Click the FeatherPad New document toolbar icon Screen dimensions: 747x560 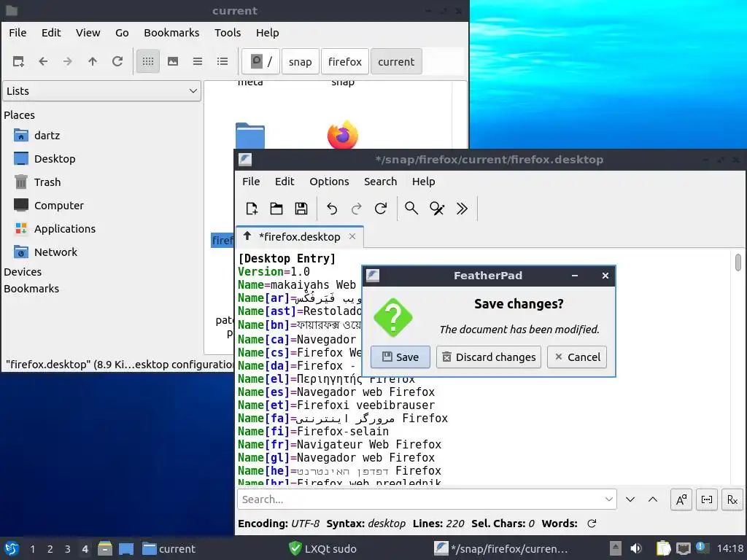252,209
